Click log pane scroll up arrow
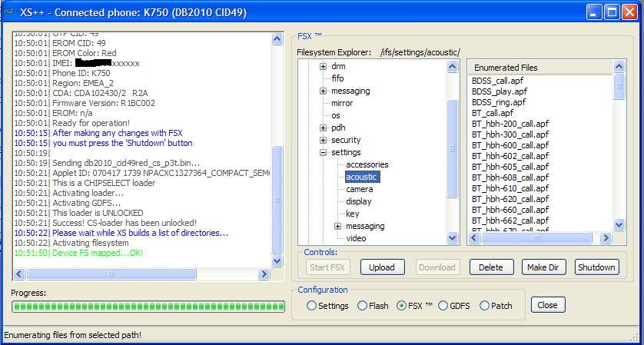Screen dimensions: 644x345 click(277, 38)
